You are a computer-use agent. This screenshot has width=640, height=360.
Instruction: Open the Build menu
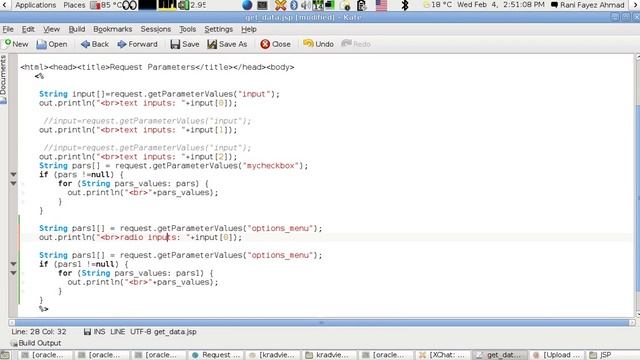tap(77, 29)
